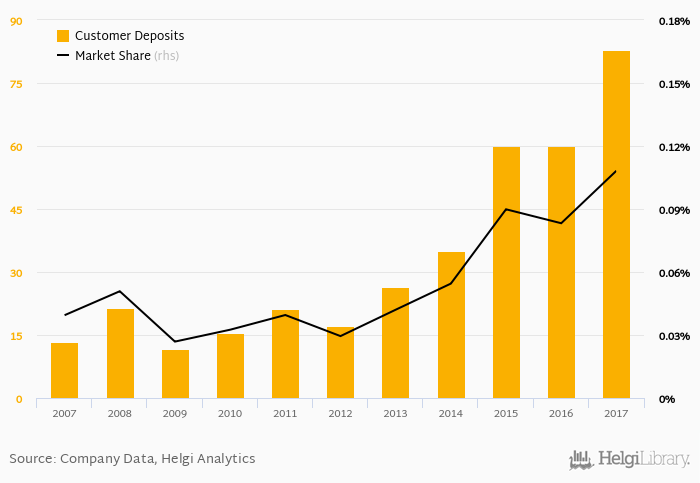700x483 pixels.
Task: Click the black Market Share legend line
Action: coord(63,56)
